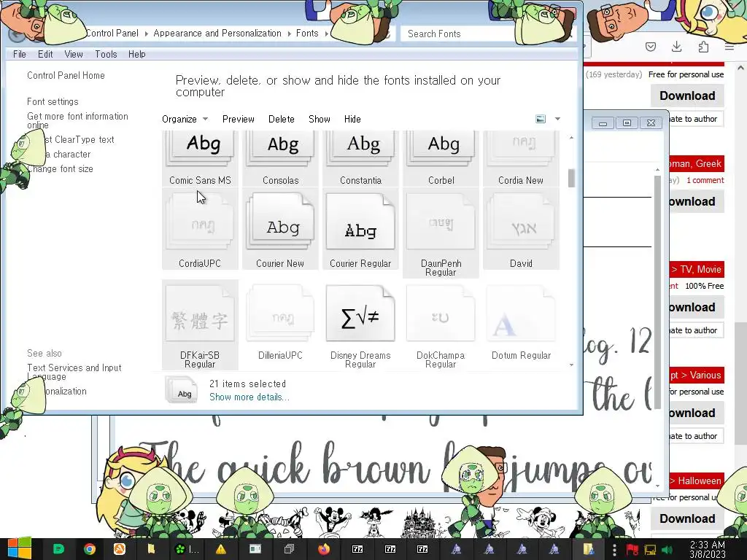
Task: Click font list scrollbar up arrow
Action: pyautogui.click(x=572, y=138)
